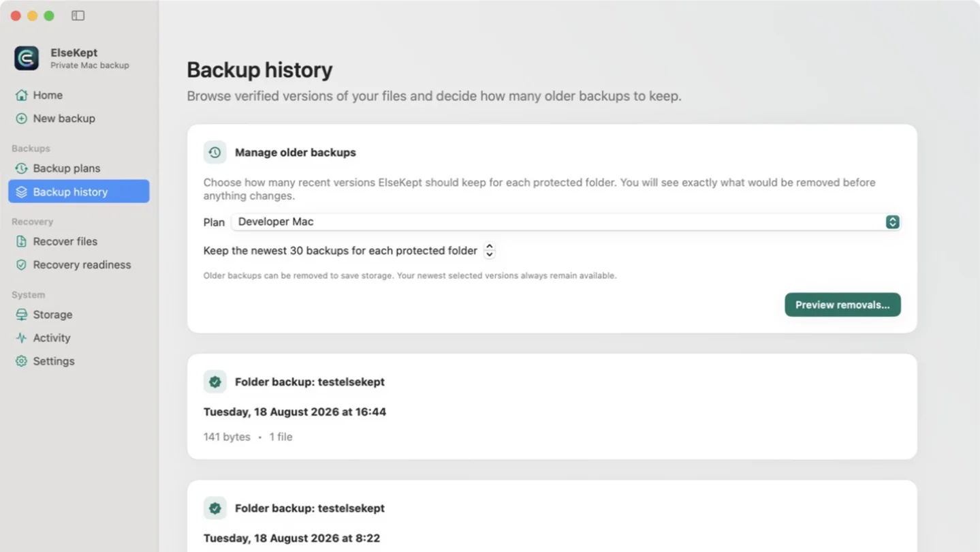
Task: Click the Manage older backups title
Action: click(296, 153)
